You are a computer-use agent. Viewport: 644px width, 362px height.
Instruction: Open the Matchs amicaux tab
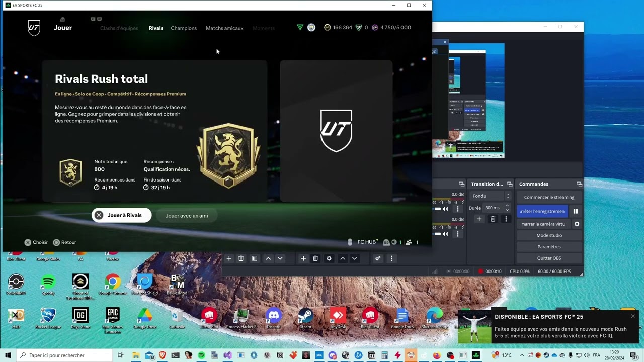pyautogui.click(x=224, y=28)
